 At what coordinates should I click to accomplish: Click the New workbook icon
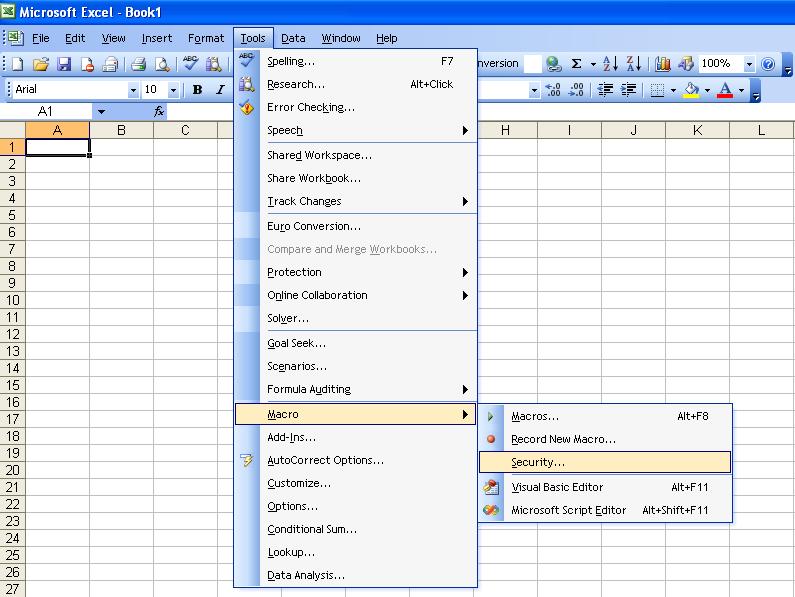[18, 64]
